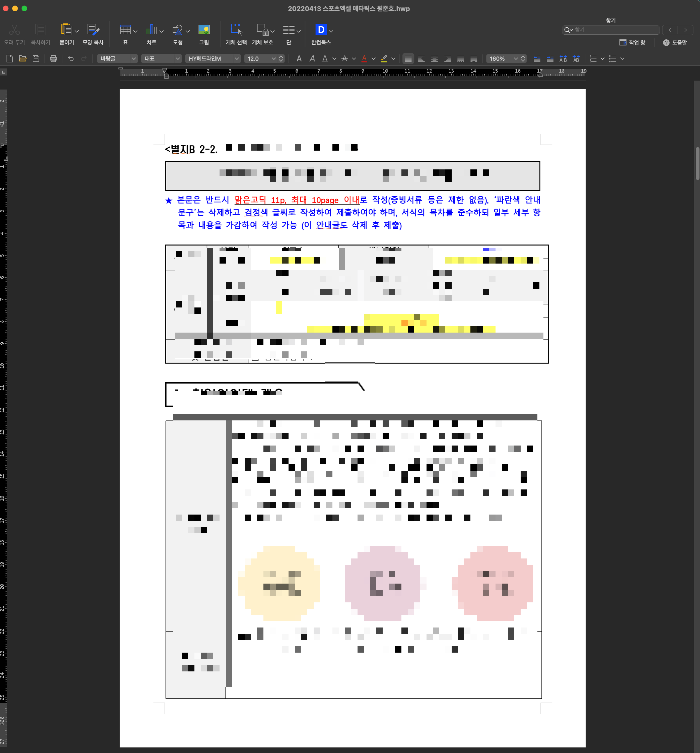Click the red text 맑은고딕 11p, 최대 10page 이내
Image resolution: width=700 pixels, height=753 pixels.
pyautogui.click(x=297, y=200)
